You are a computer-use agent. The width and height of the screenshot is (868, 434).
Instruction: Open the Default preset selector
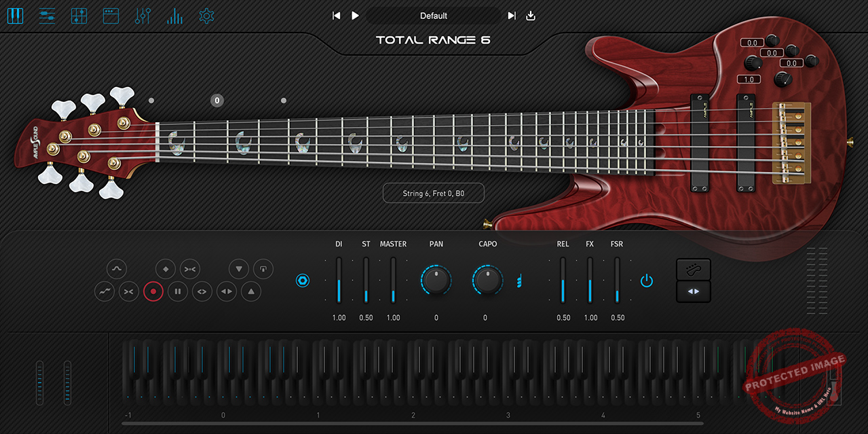point(434,16)
